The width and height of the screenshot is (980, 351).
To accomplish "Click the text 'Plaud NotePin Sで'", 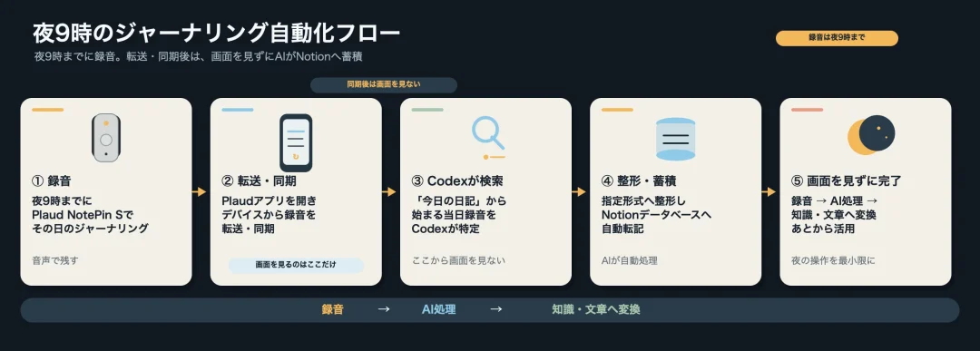I will 83,215.
